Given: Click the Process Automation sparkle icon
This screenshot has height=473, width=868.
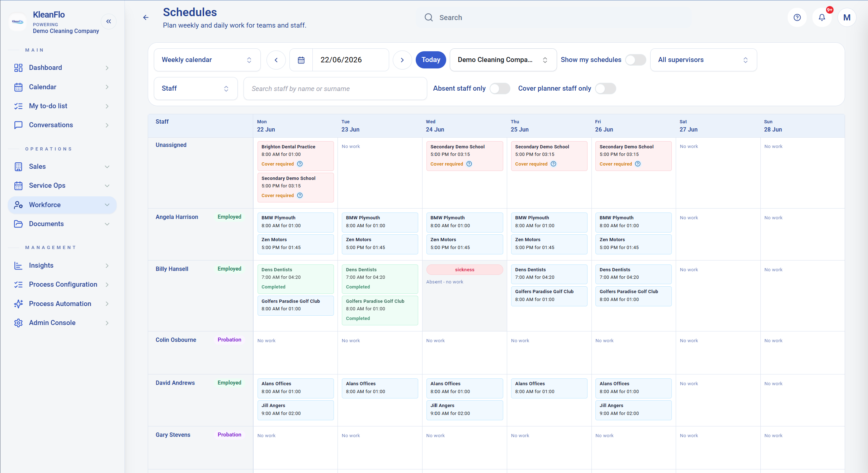Looking at the screenshot, I should 18,304.
